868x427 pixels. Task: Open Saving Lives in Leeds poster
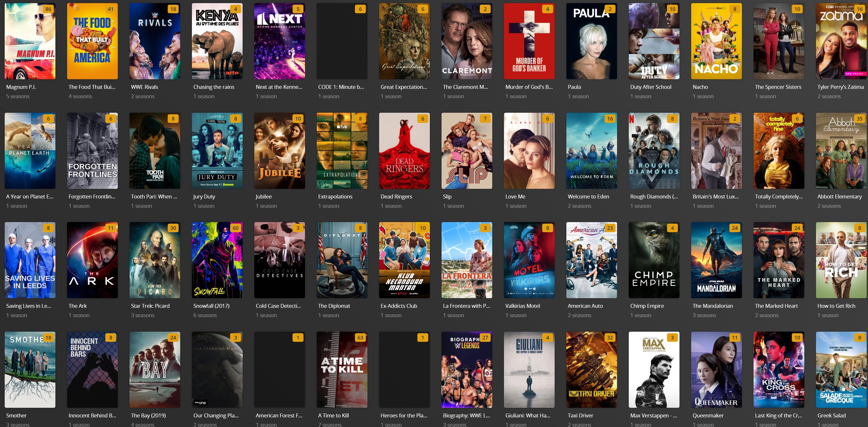[30, 260]
